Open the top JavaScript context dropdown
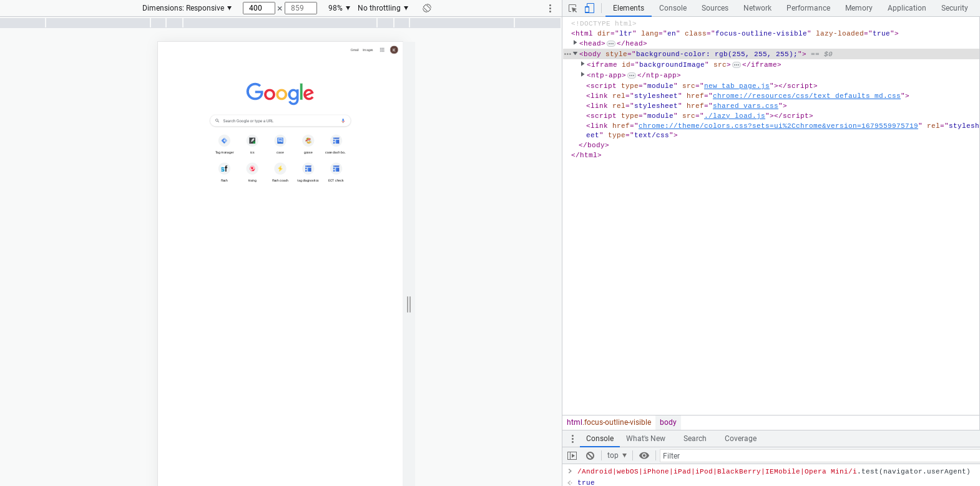 point(617,455)
